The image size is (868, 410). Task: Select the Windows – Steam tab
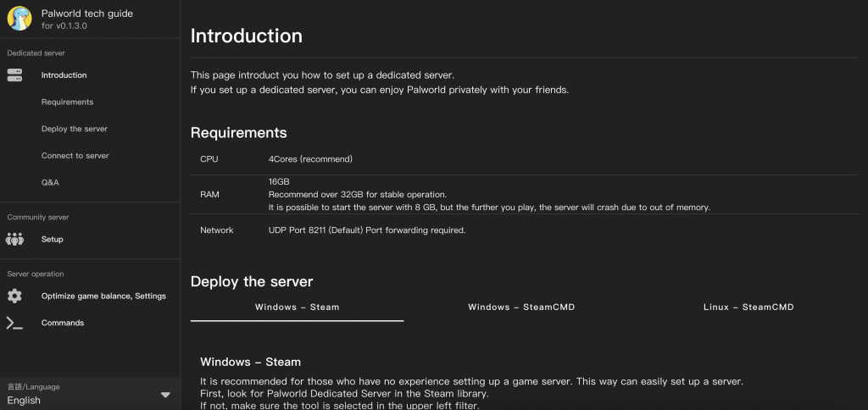(x=297, y=307)
